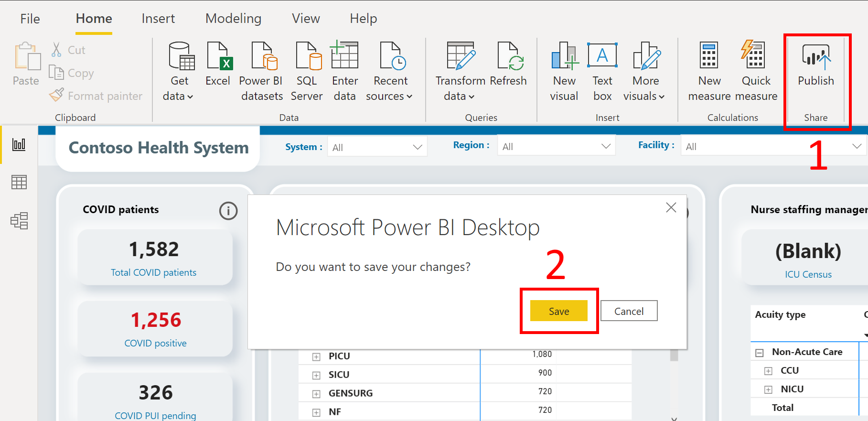Click the 1,256 COVID positive card
This screenshot has width=868, height=421.
(x=155, y=328)
